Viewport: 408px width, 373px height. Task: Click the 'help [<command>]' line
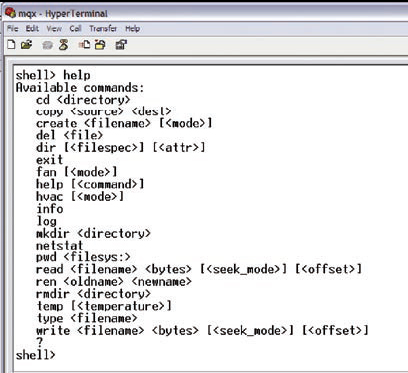90,184
